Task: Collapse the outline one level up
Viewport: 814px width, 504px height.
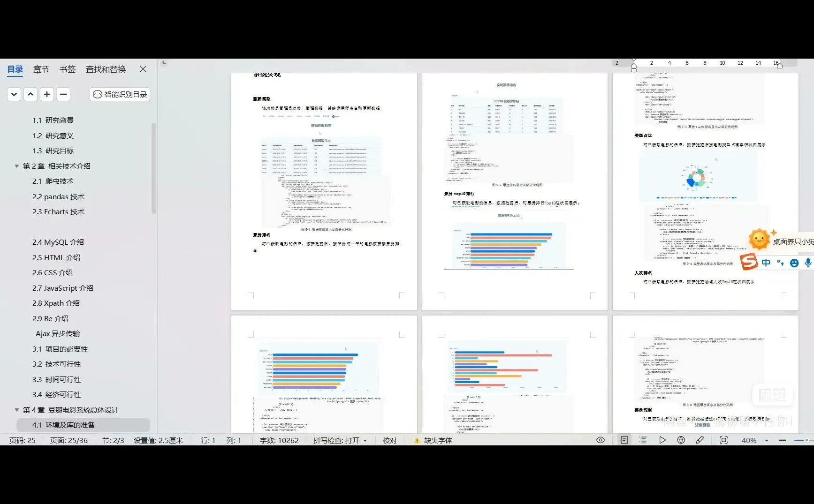Action: pos(30,94)
